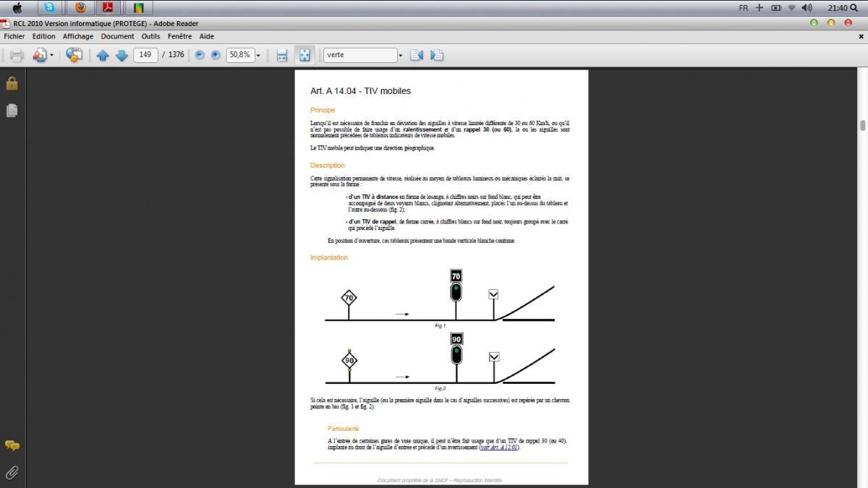Click the zoom out minus button
Screen dimensions: 868x488
click(200, 55)
